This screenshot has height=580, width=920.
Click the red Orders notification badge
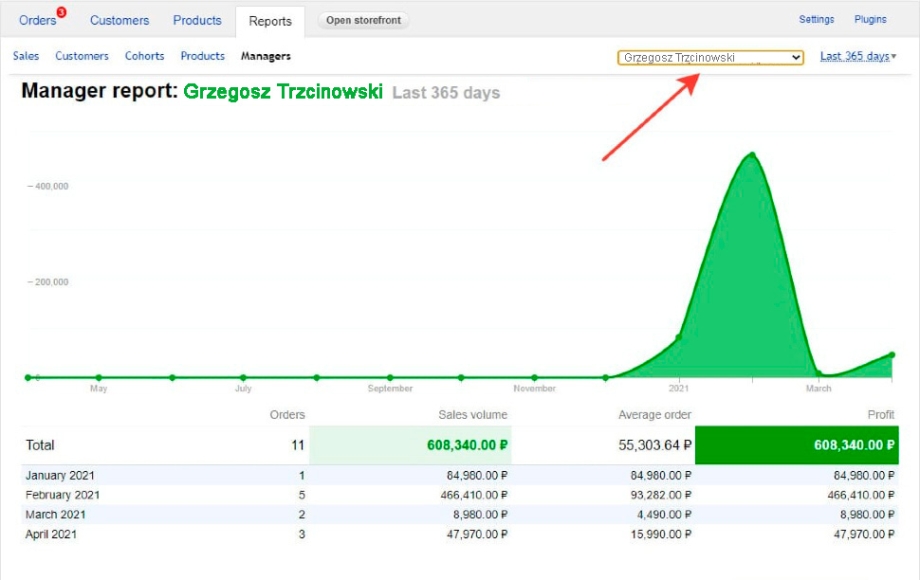pyautogui.click(x=61, y=12)
